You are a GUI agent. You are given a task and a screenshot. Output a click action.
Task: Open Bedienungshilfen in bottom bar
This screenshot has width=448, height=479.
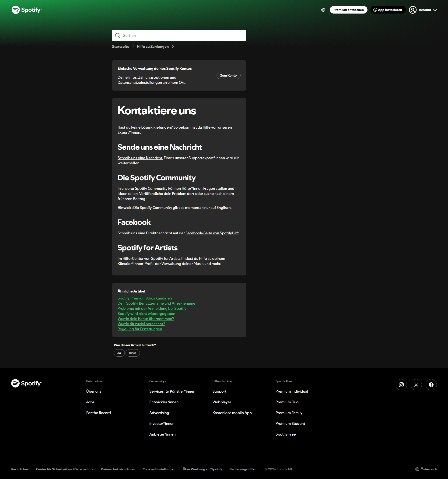tap(243, 469)
